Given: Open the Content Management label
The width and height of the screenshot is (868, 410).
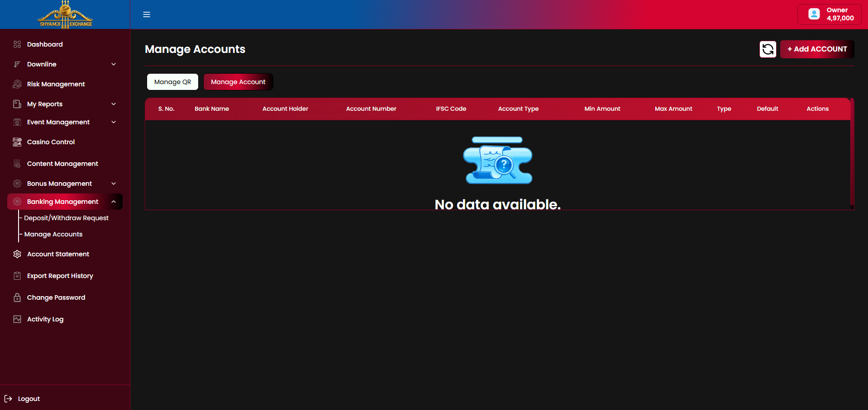Looking at the screenshot, I should (x=62, y=164).
